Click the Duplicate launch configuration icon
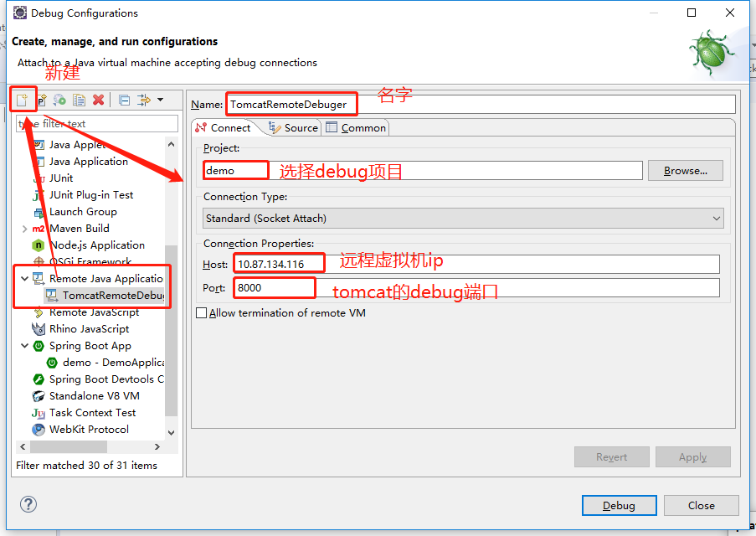This screenshot has width=756, height=536. (x=79, y=100)
